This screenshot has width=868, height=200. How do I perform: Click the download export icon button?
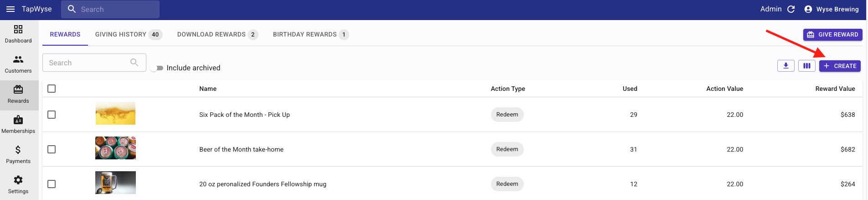[786, 66]
